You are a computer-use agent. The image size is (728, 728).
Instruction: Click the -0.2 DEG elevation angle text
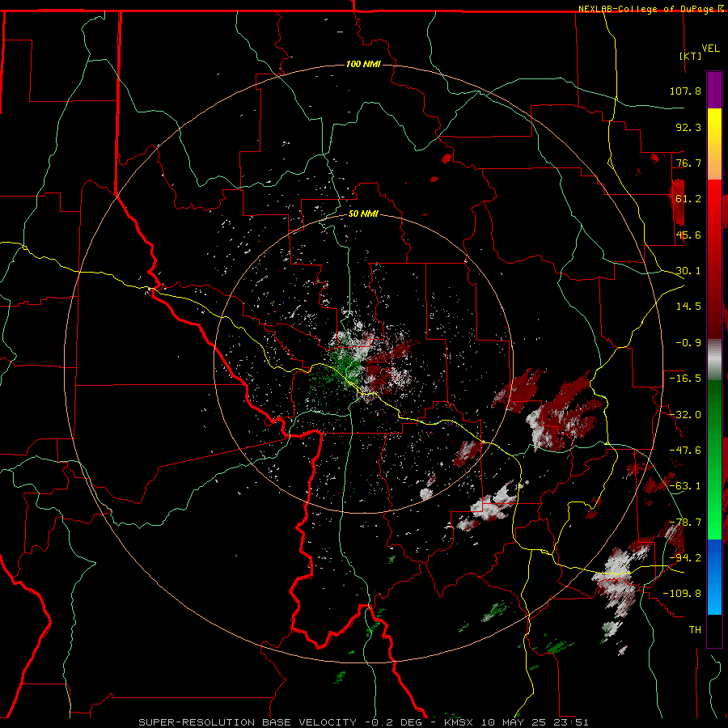coord(393,722)
